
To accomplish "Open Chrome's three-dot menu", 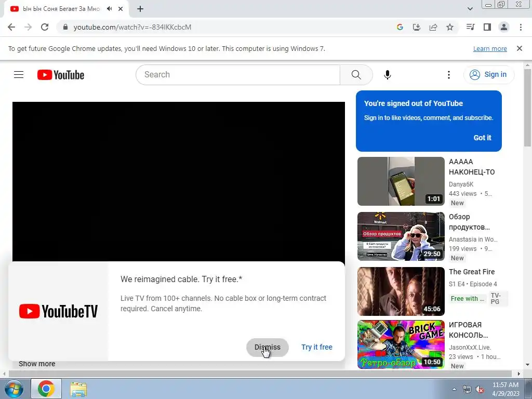I will [521, 27].
